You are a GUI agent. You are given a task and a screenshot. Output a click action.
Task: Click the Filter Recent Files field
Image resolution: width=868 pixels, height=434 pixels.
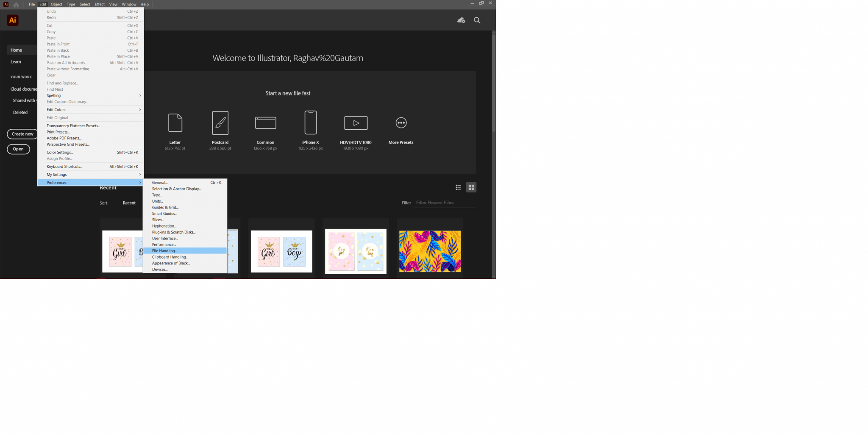pyautogui.click(x=445, y=203)
